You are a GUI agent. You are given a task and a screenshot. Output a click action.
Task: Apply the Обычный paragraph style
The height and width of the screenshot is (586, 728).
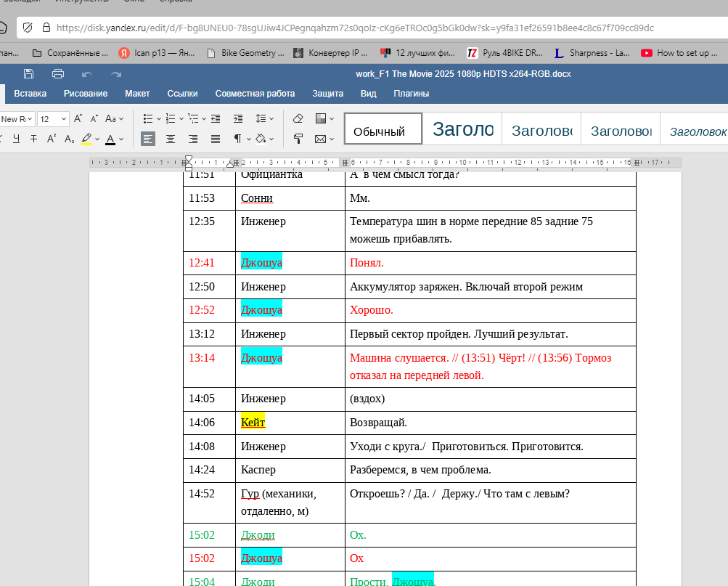coord(383,129)
